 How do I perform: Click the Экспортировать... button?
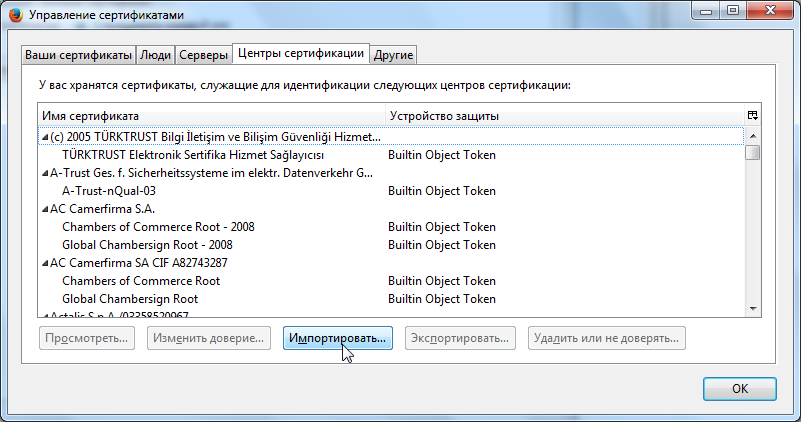click(x=460, y=338)
